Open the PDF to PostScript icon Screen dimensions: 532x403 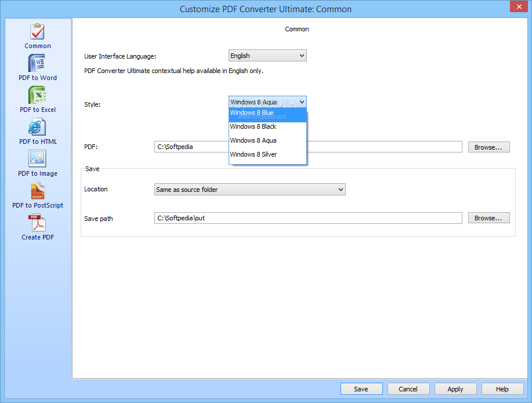37,191
